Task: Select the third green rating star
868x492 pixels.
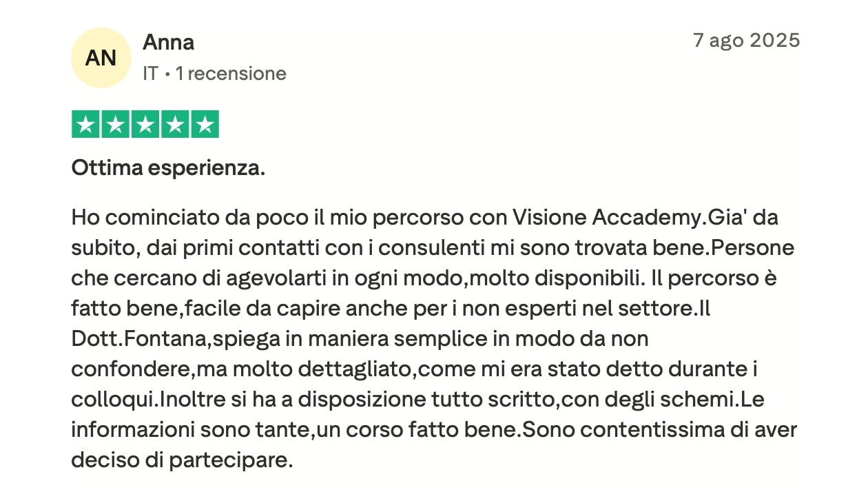Action: [x=145, y=125]
